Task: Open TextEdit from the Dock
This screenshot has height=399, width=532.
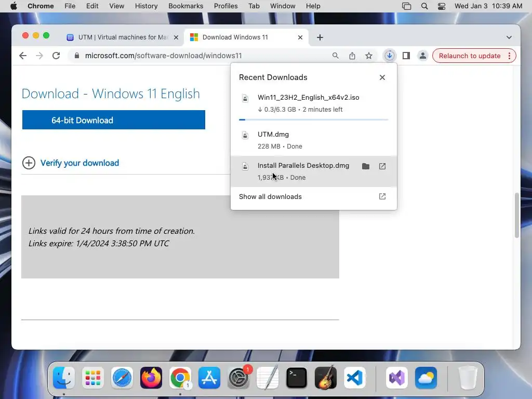Action: click(x=268, y=378)
